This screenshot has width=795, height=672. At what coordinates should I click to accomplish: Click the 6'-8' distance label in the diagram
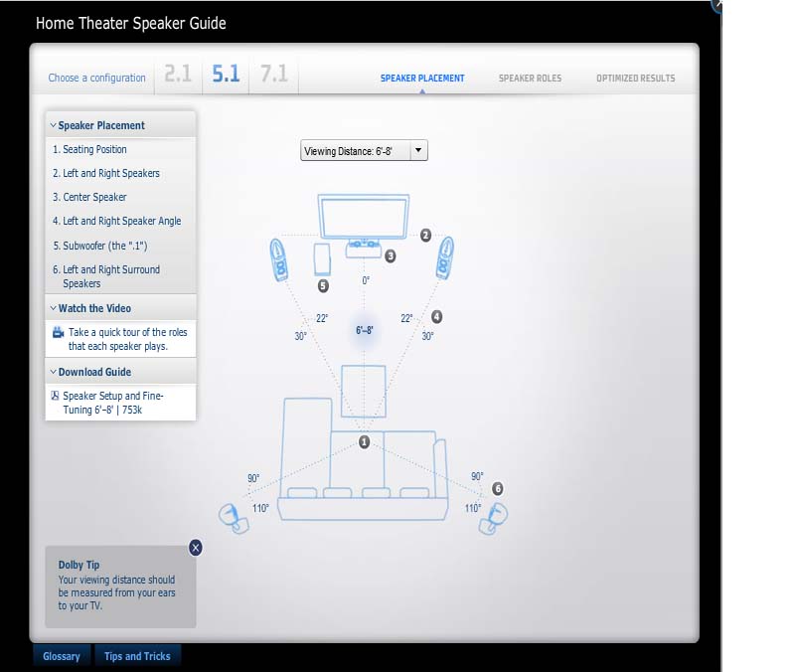pyautogui.click(x=364, y=330)
